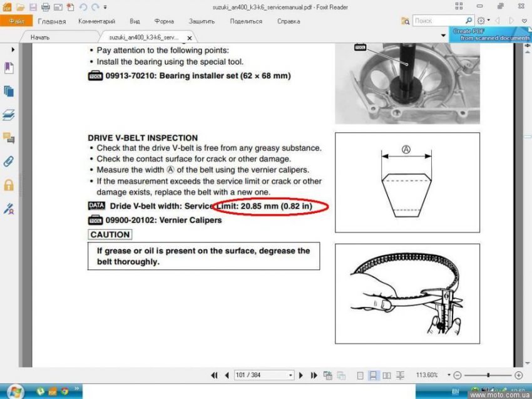Open the page number dropdown arrow
The width and height of the screenshot is (532, 399).
290,375
